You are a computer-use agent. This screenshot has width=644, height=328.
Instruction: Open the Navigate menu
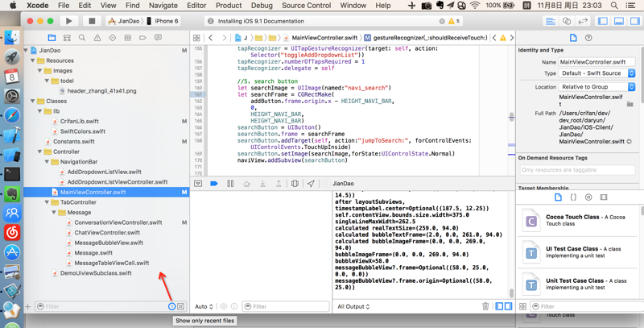163,6
